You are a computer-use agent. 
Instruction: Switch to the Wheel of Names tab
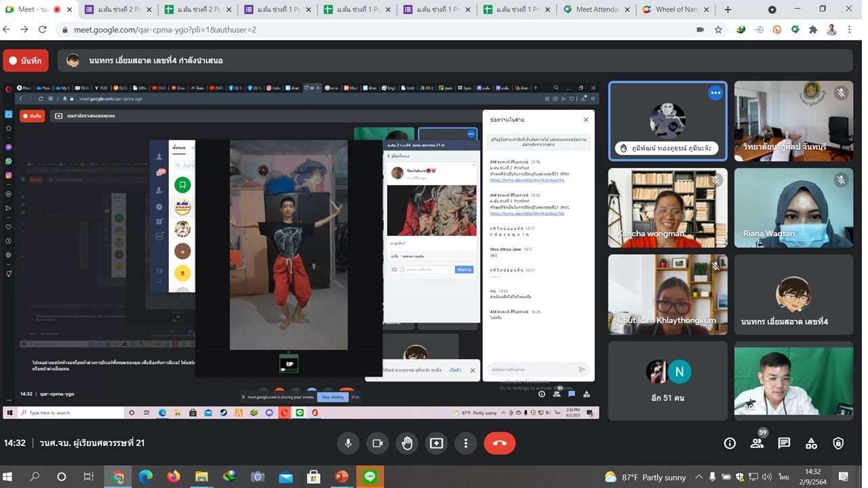click(x=676, y=9)
